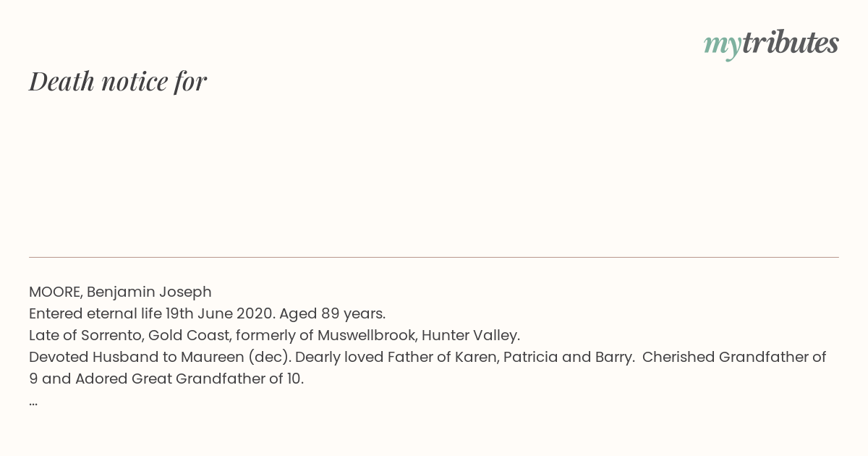This screenshot has width=868, height=456.
Task: Click the name MOORE, Benjamin Joseph
Action: 120,292
